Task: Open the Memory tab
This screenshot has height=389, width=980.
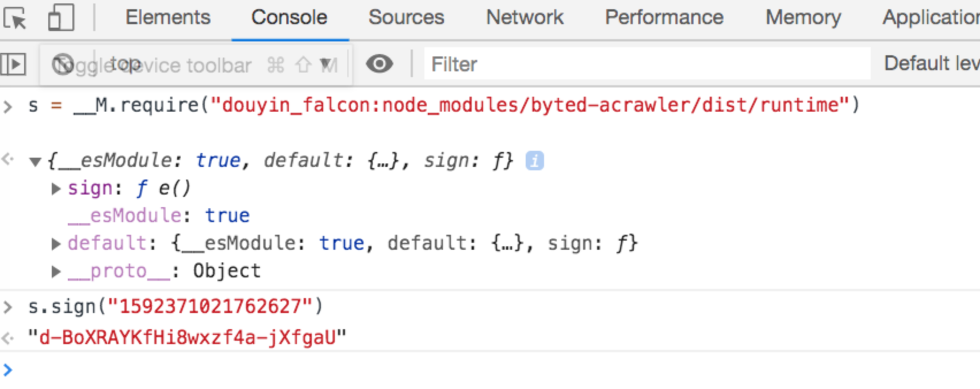Action: point(803,18)
